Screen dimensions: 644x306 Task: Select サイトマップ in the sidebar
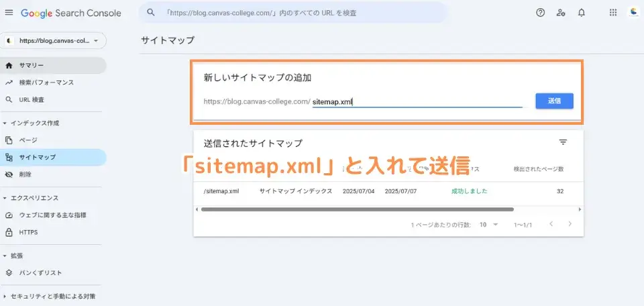click(x=53, y=157)
